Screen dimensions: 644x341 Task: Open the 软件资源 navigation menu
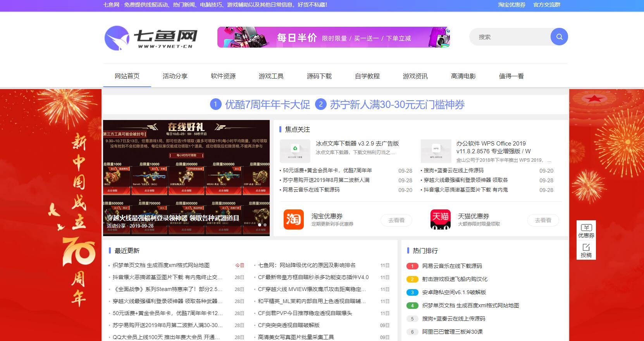[x=223, y=76]
